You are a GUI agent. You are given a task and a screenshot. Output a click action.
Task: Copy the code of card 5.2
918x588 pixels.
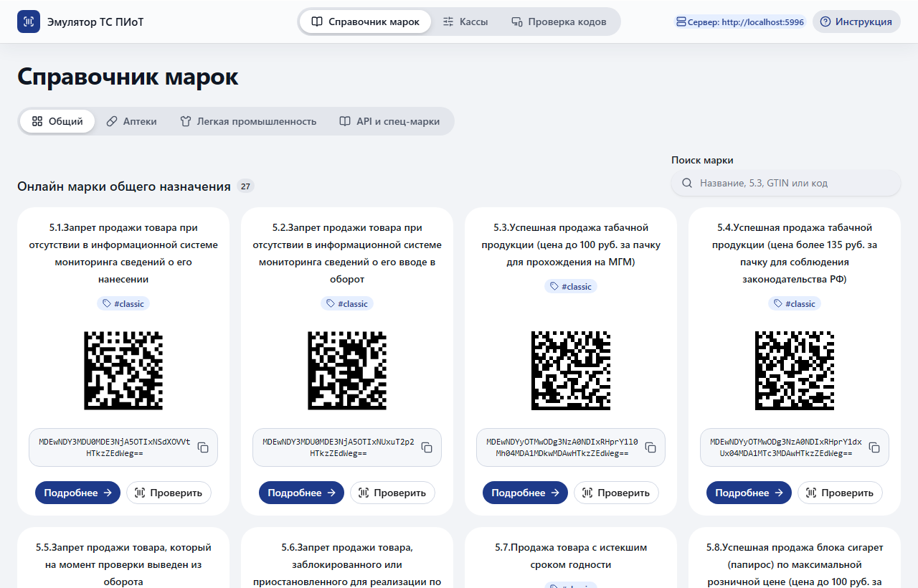click(427, 447)
